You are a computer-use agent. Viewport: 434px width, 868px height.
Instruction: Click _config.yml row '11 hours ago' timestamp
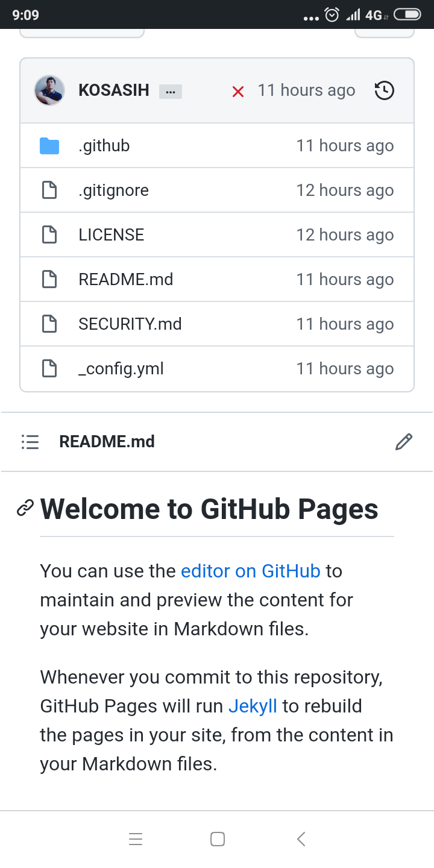(345, 369)
